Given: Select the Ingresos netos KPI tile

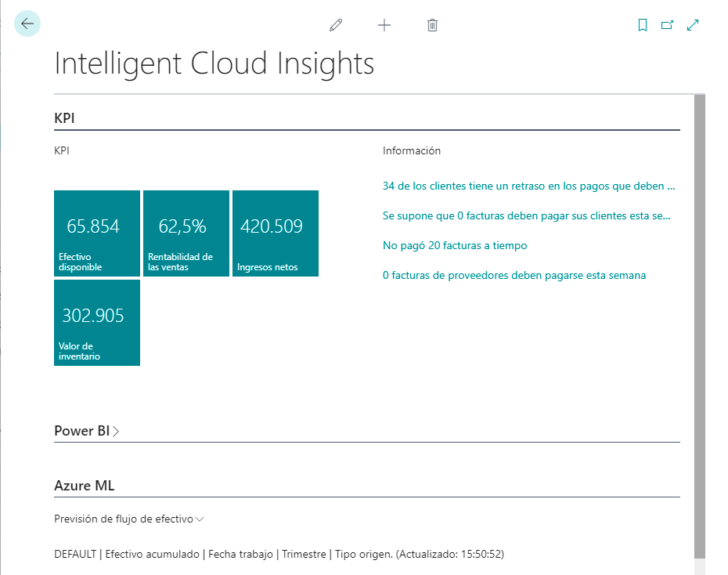Looking at the screenshot, I should 276,233.
